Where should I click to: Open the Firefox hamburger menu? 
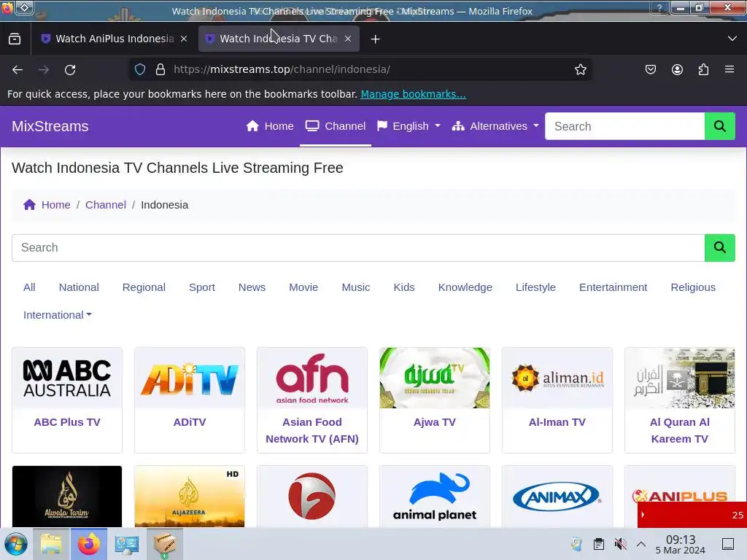729,69
